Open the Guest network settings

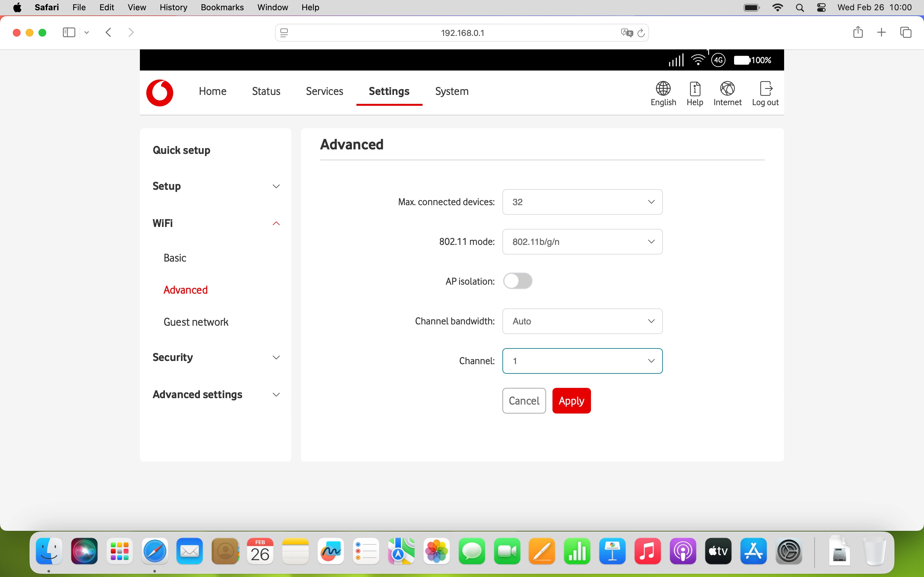195,322
